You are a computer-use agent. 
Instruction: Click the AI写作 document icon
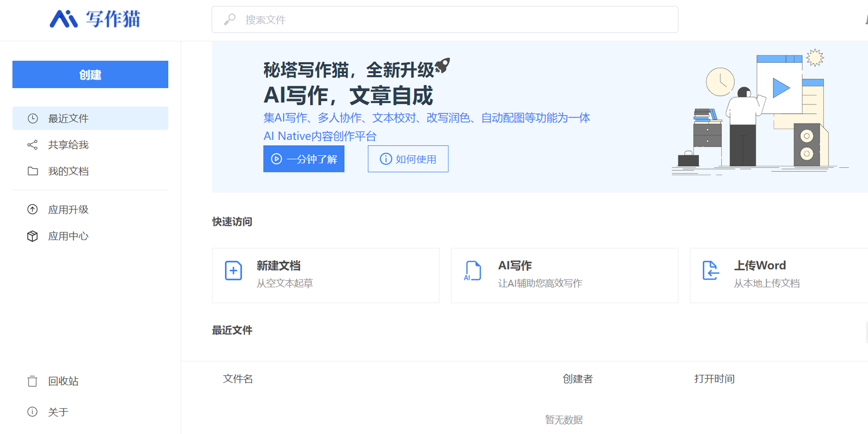[472, 271]
